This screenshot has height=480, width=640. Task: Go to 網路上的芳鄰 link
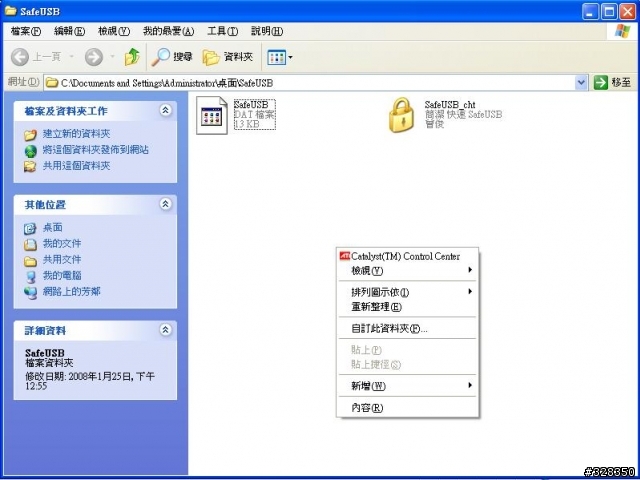click(x=71, y=292)
